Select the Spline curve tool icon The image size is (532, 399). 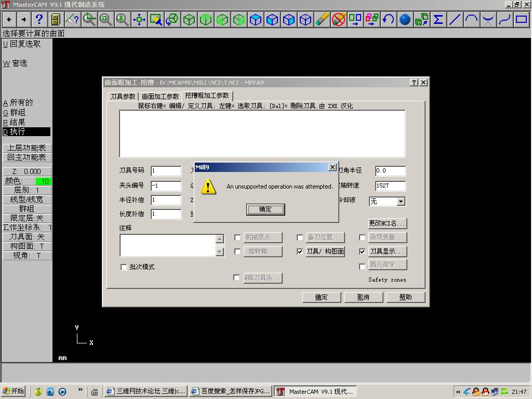pos(505,20)
